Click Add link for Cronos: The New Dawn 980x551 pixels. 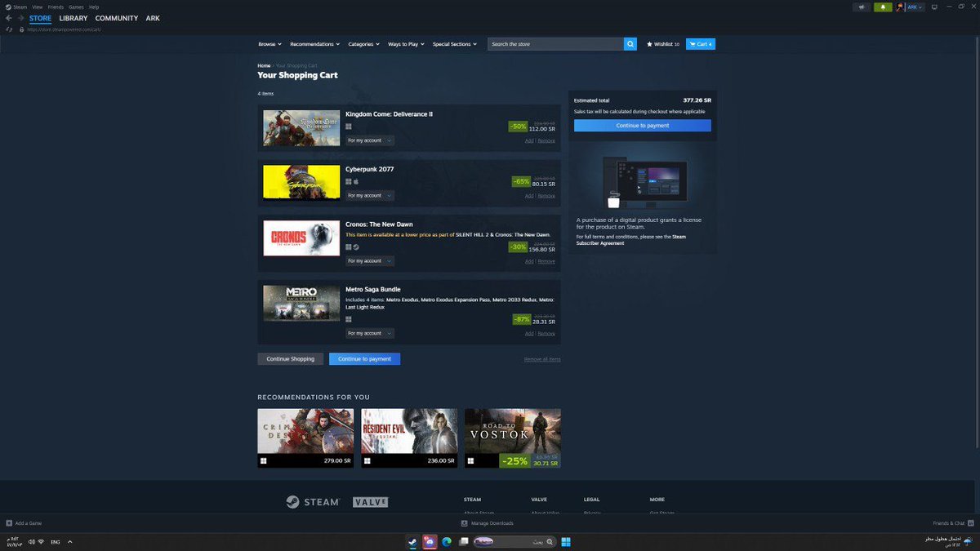click(529, 260)
